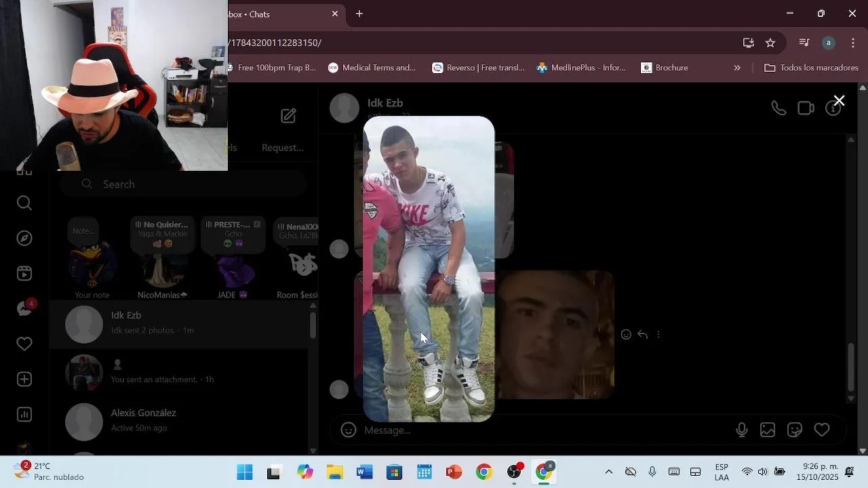
Task: Show hidden bookmarks overflow chevron
Action: [x=737, y=68]
